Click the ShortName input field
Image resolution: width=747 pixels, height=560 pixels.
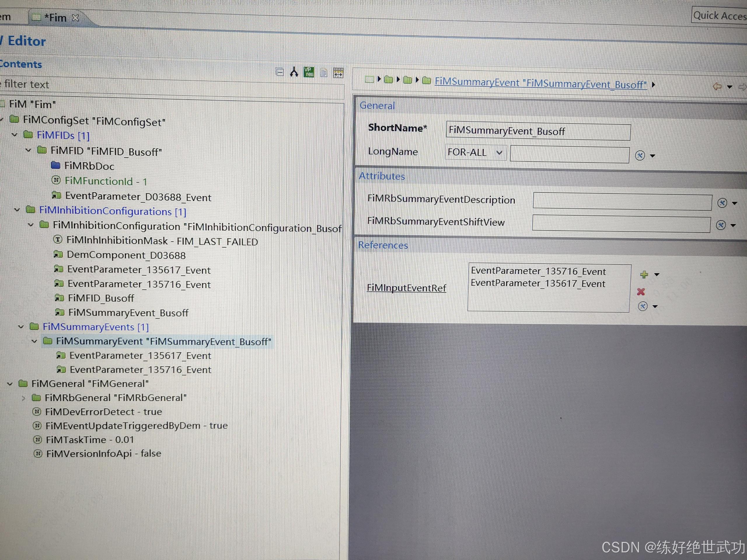(x=537, y=131)
